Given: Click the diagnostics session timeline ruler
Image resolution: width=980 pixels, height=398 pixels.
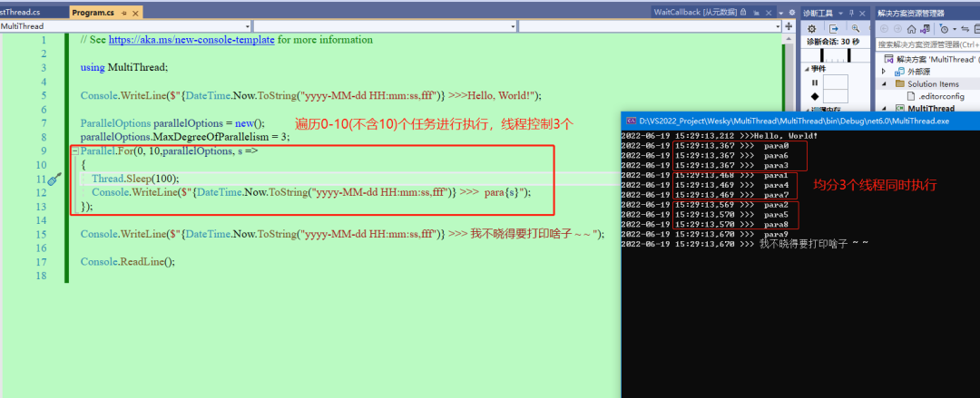Looking at the screenshot, I should 838,55.
